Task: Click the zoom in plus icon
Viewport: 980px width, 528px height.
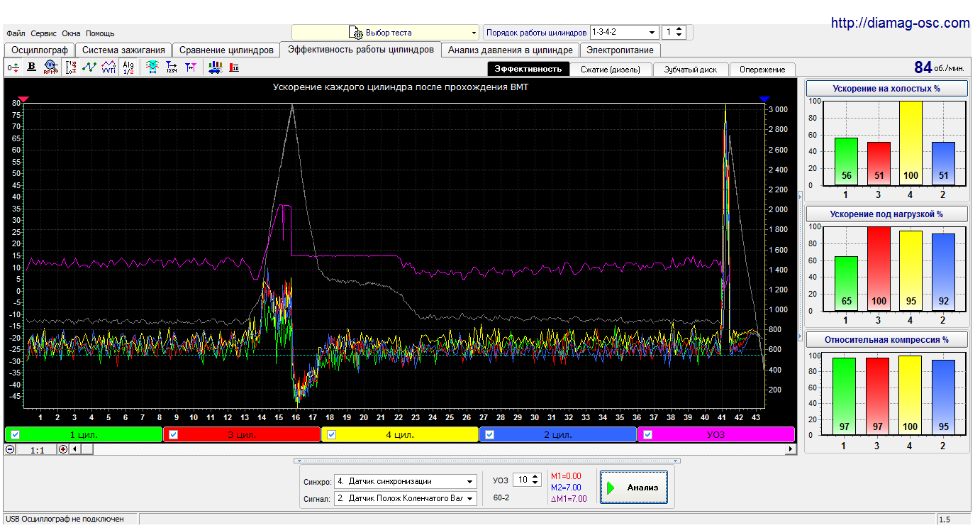Action: [63, 449]
